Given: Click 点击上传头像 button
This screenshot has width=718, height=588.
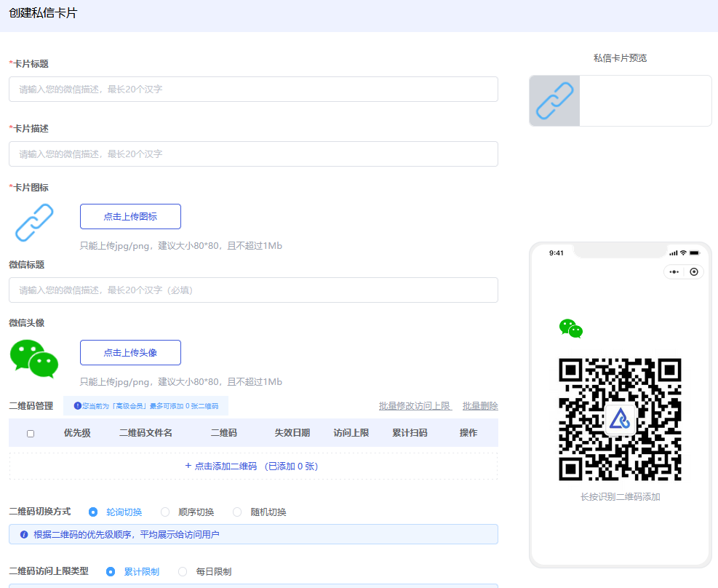Looking at the screenshot, I should click(130, 353).
